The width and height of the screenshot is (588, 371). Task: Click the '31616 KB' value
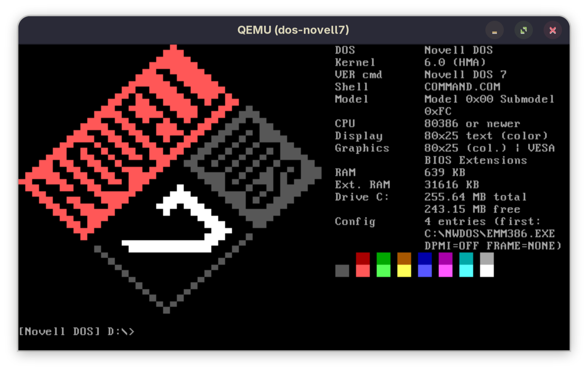pos(452,185)
